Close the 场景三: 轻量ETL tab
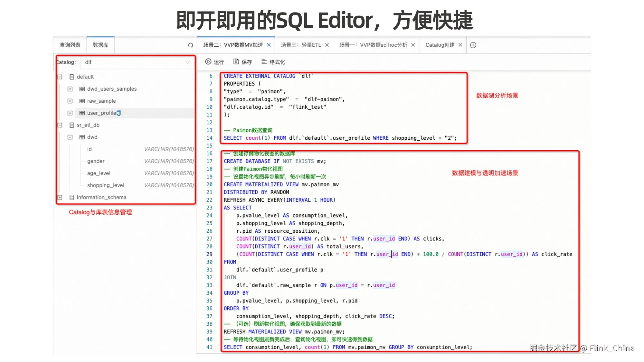The width and height of the screenshot is (644, 362). click(x=327, y=45)
